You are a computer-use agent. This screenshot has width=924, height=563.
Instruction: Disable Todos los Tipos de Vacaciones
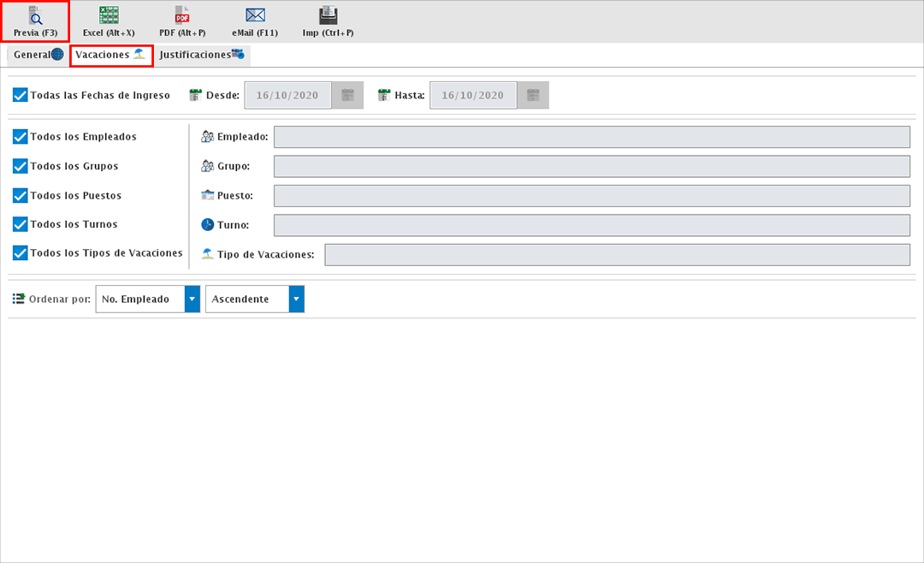[21, 253]
